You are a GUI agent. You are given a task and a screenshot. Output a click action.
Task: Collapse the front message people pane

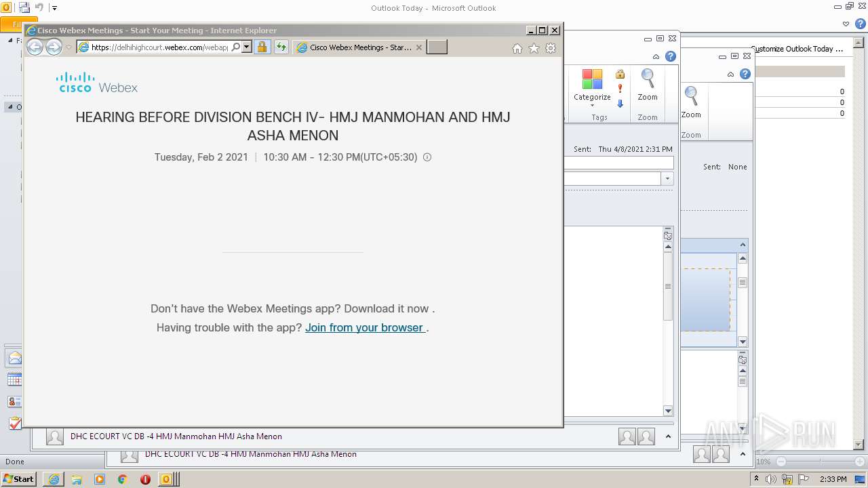tap(668, 437)
